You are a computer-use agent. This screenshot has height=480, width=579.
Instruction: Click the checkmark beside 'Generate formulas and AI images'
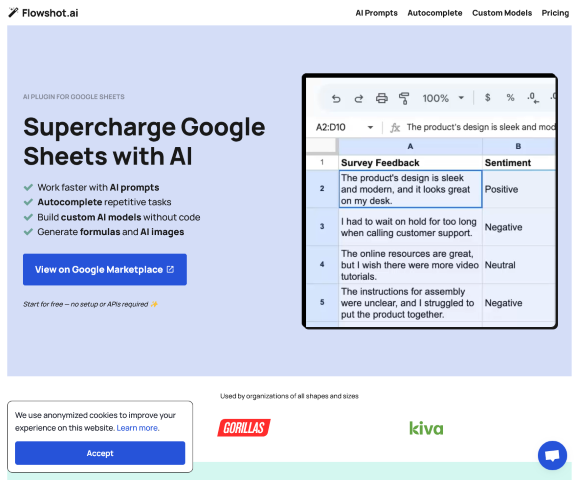coord(28,232)
